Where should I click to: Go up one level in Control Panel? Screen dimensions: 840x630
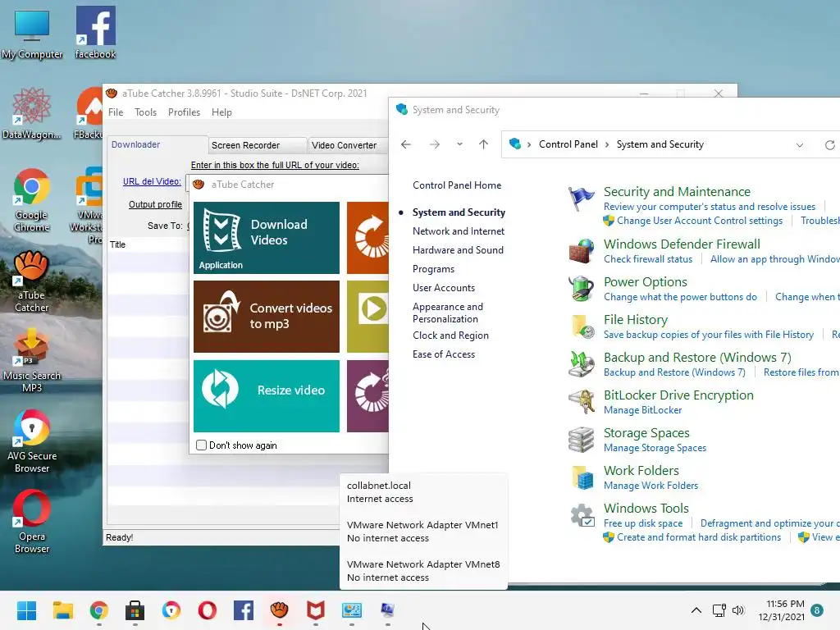click(483, 144)
